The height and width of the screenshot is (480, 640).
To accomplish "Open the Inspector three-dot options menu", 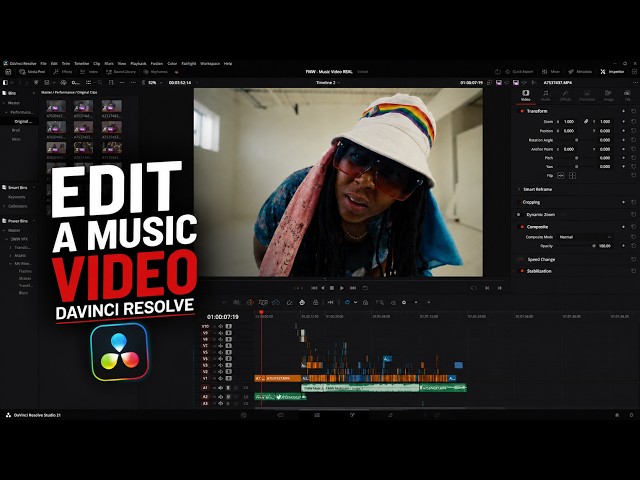I will [635, 82].
